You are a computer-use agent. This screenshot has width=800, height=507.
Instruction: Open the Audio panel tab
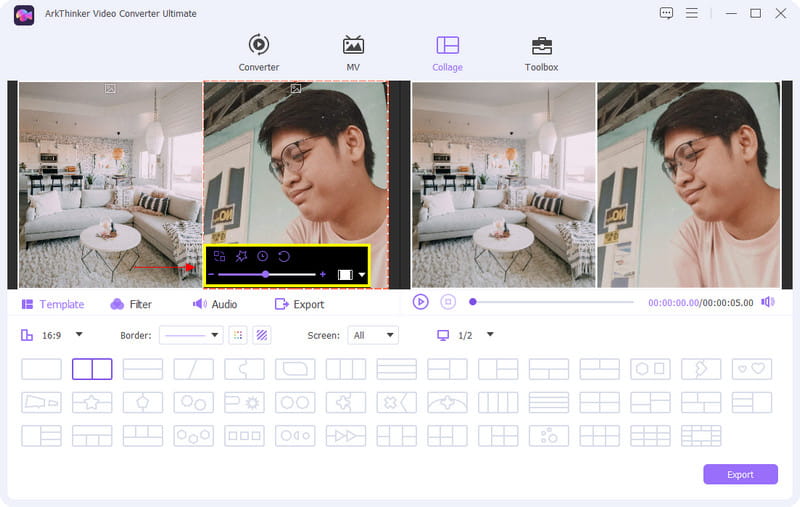215,305
